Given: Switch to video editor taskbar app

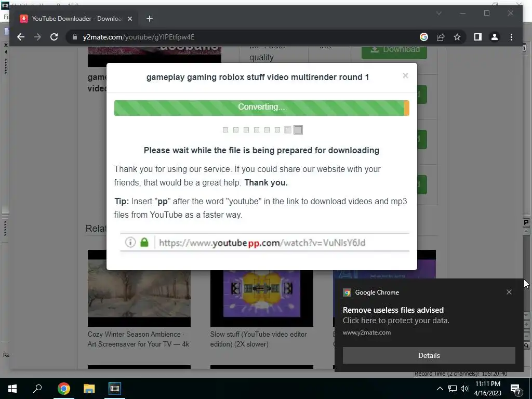Looking at the screenshot, I should [x=115, y=389].
